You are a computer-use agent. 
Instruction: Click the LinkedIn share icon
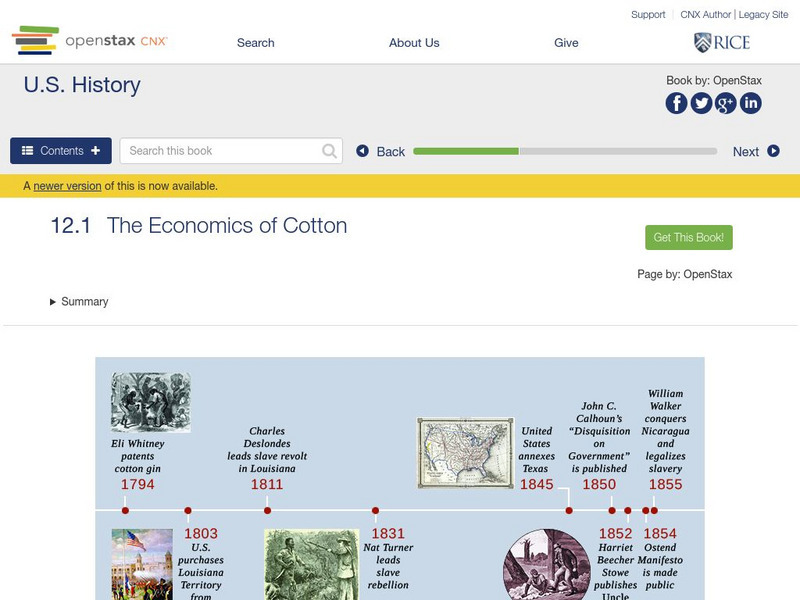click(x=750, y=103)
